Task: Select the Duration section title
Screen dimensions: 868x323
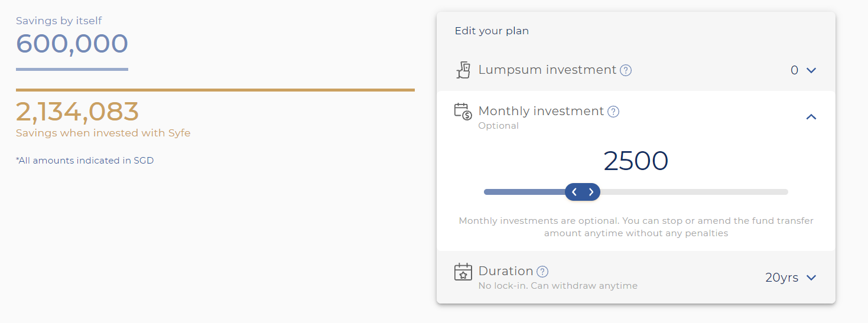Action: tap(506, 271)
